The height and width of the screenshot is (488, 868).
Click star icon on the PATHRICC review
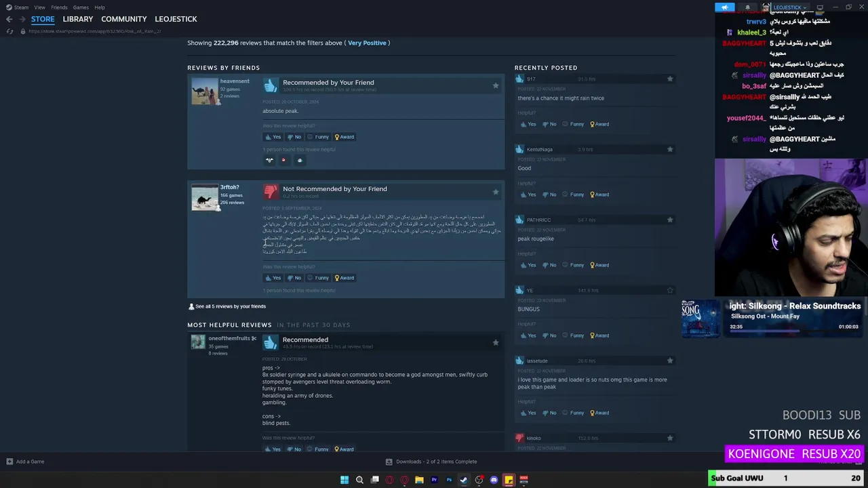click(x=670, y=220)
